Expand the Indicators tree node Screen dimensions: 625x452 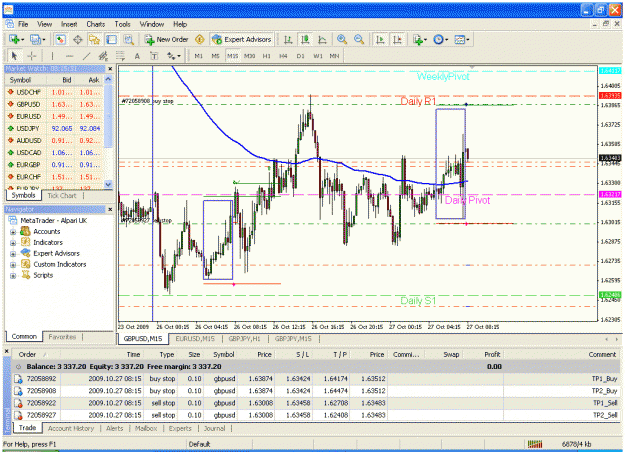(x=13, y=242)
